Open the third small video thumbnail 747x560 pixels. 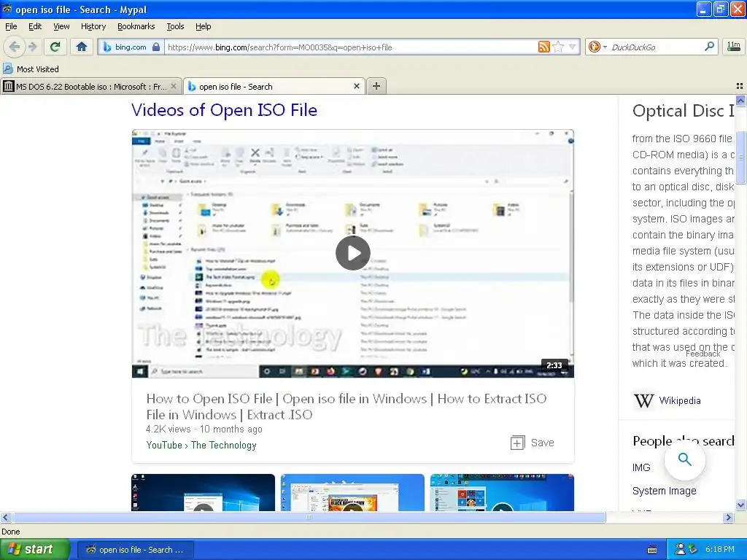502,492
